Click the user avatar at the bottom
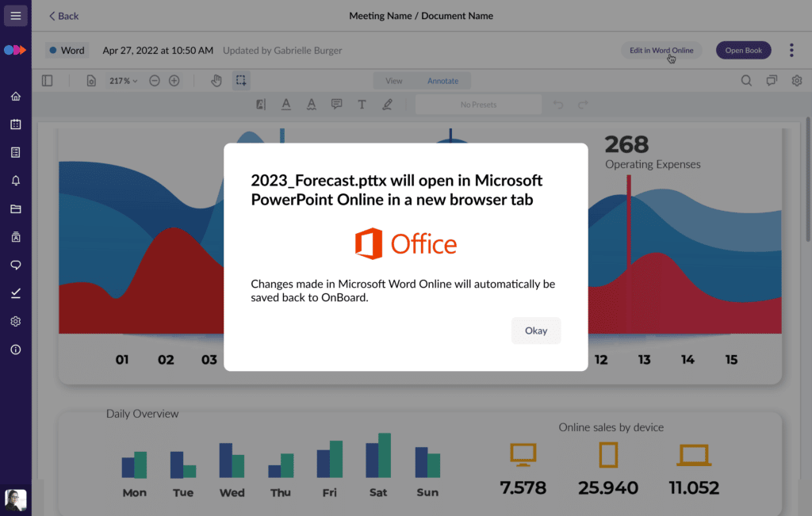This screenshot has height=516, width=812. [x=15, y=499]
